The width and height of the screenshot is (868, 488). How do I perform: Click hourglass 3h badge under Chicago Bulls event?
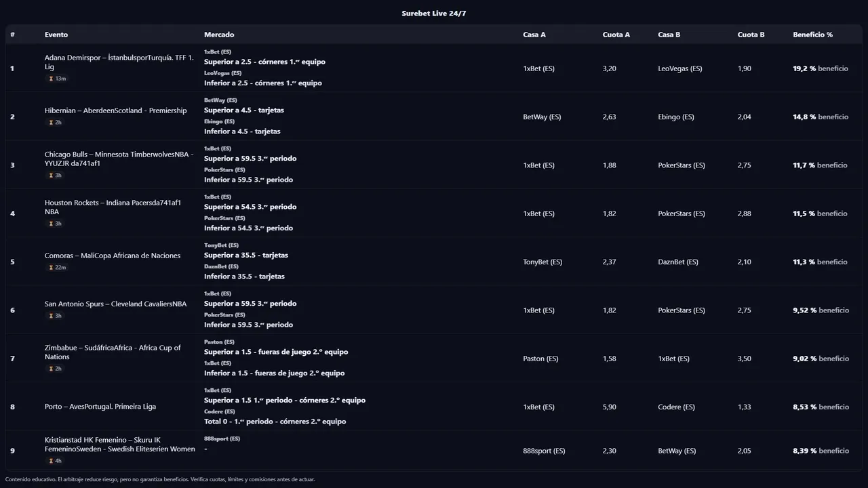point(55,176)
